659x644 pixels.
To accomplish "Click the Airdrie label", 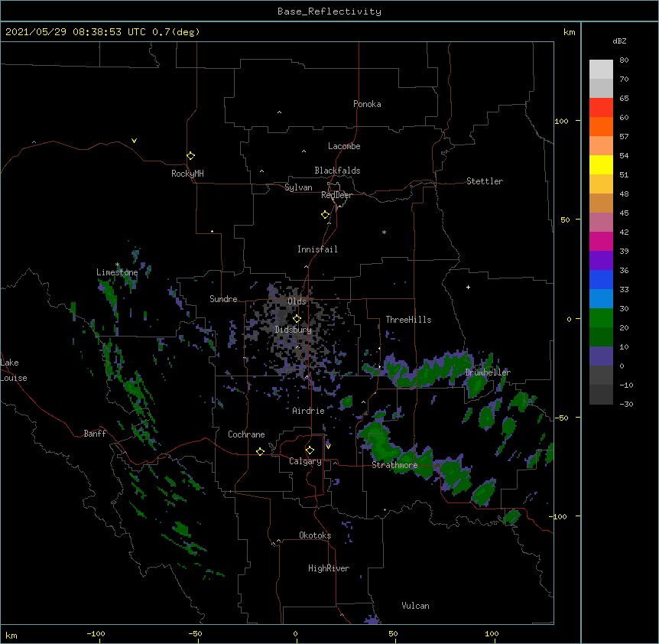I will [x=308, y=411].
